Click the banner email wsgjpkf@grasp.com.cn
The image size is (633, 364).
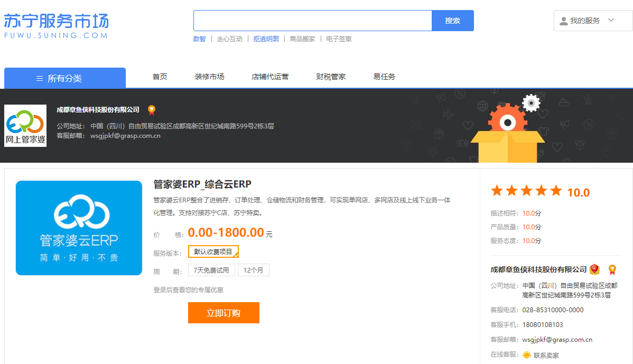[x=126, y=136]
